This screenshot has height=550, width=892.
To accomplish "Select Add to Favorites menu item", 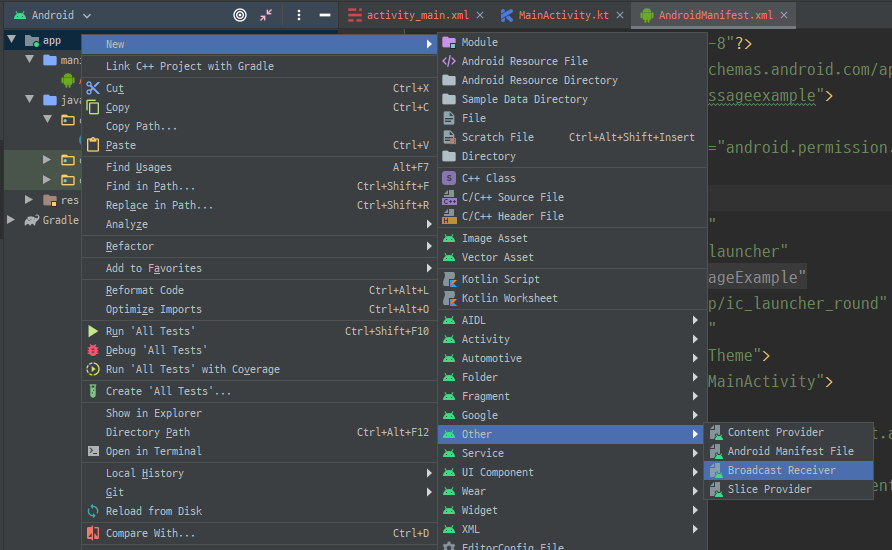I will (259, 268).
